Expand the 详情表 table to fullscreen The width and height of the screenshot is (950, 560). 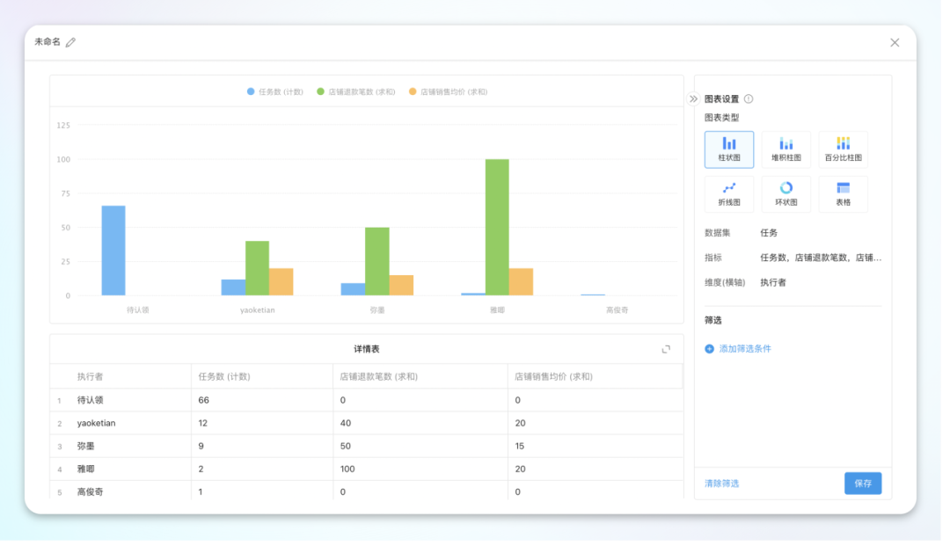coord(666,349)
